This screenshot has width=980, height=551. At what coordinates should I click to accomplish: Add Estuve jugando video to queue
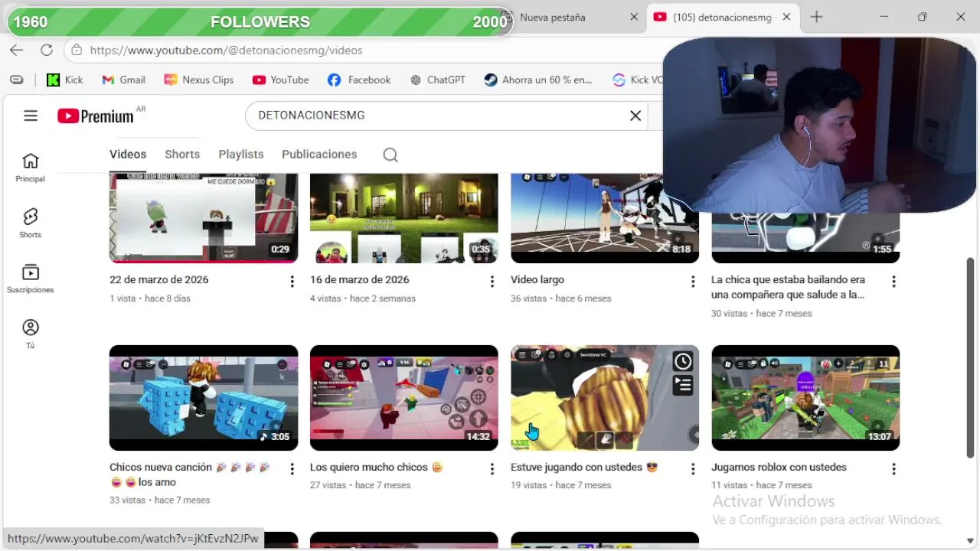683,386
